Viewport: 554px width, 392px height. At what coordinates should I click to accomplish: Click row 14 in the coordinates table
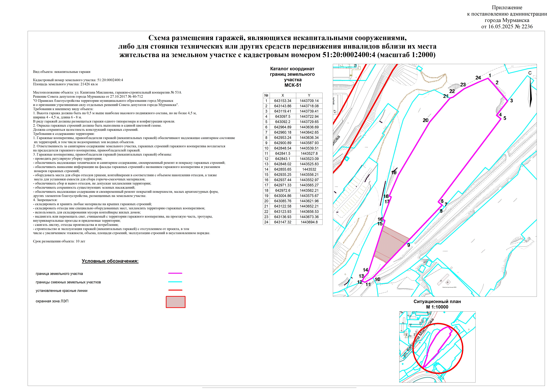(x=292, y=169)
